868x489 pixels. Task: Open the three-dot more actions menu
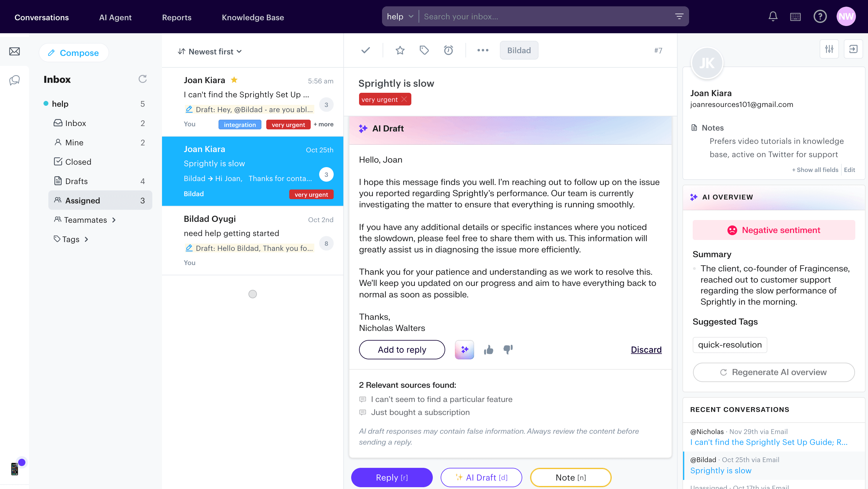coord(483,50)
